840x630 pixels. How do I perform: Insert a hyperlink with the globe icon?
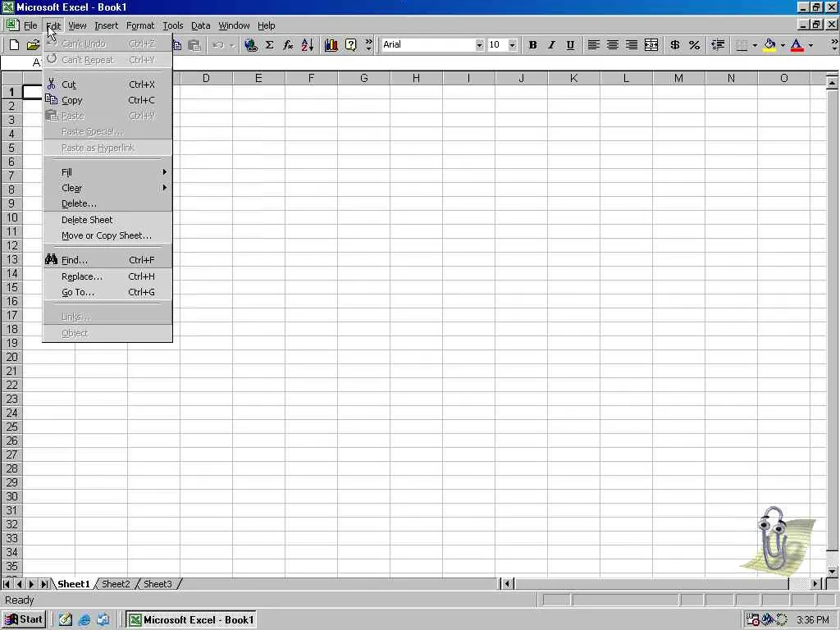pyautogui.click(x=250, y=45)
